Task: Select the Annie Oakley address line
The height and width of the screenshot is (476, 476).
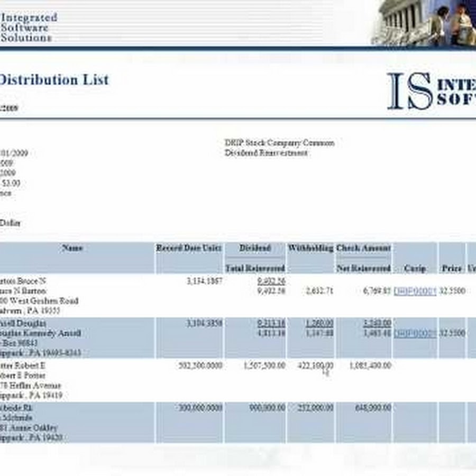Action: click(29, 428)
